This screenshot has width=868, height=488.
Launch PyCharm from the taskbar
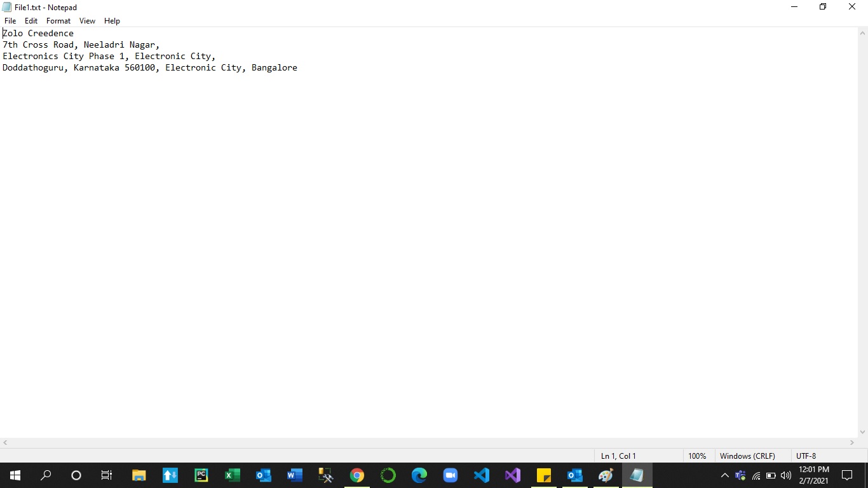pos(201,475)
